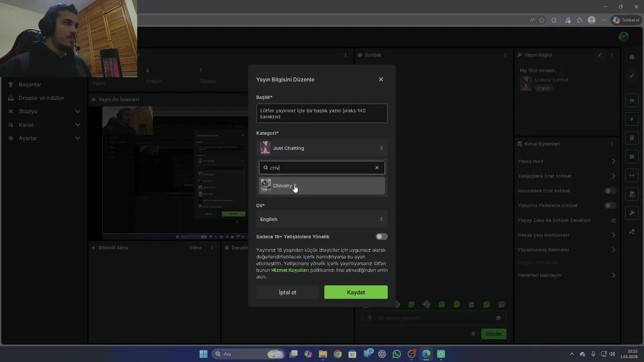Open Droplar ve ödüller in sidebar
This screenshot has height=362, width=644.
coord(42,98)
